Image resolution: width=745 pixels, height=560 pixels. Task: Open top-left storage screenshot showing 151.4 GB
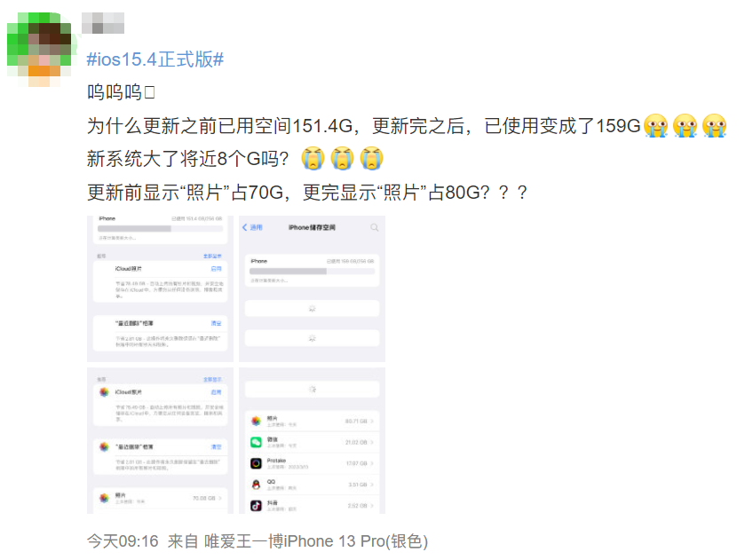[x=160, y=288]
